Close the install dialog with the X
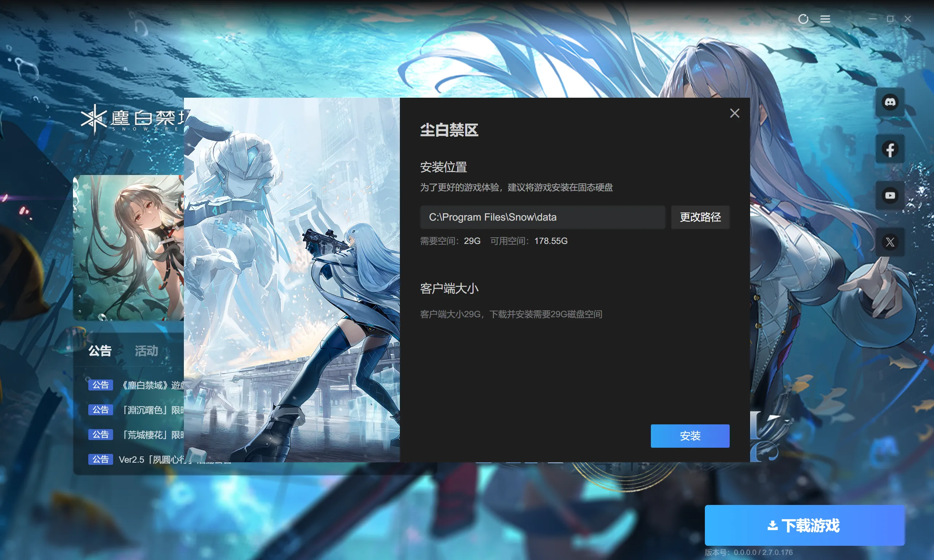The width and height of the screenshot is (934, 560). [x=734, y=113]
